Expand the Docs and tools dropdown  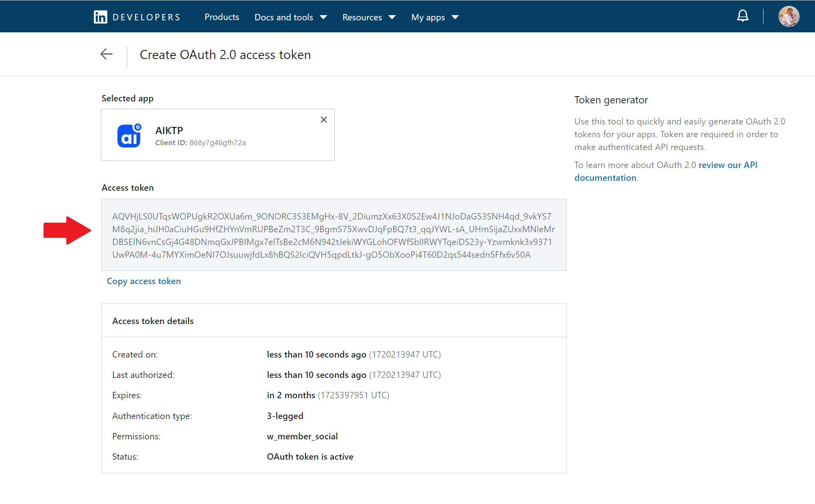291,17
